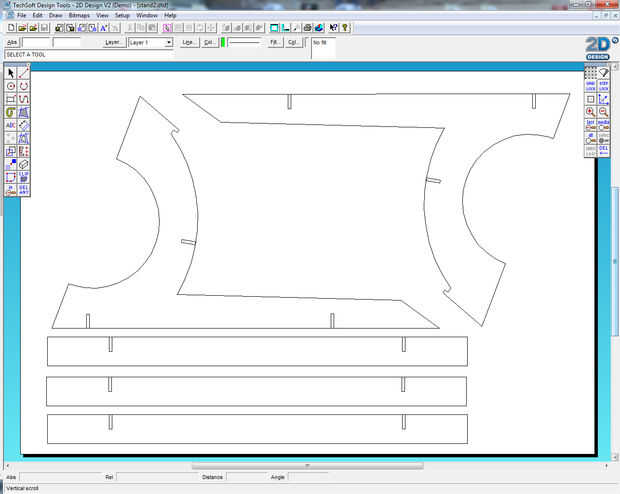
Task: Select the 3D box Extrude tool
Action: click(24, 164)
